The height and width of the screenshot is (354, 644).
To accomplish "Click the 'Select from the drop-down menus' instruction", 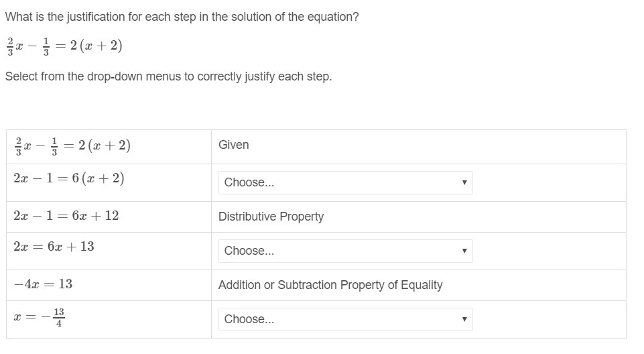I will tap(168, 76).
